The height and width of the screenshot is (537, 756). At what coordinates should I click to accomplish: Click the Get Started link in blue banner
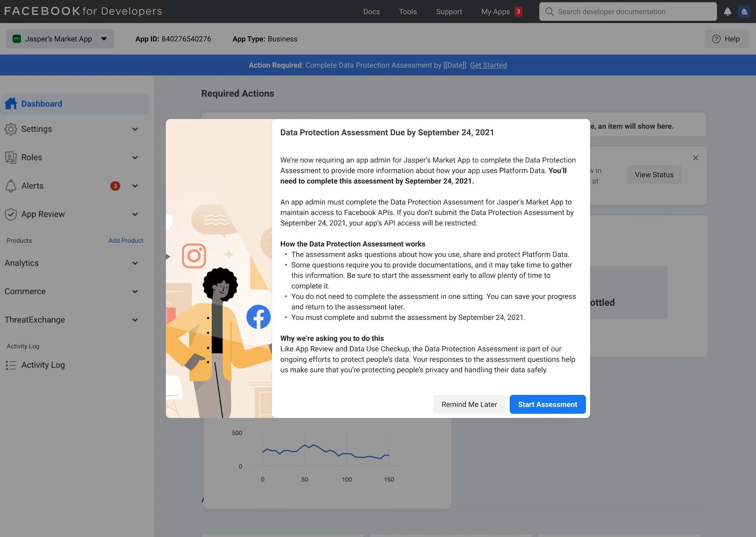pyautogui.click(x=488, y=65)
